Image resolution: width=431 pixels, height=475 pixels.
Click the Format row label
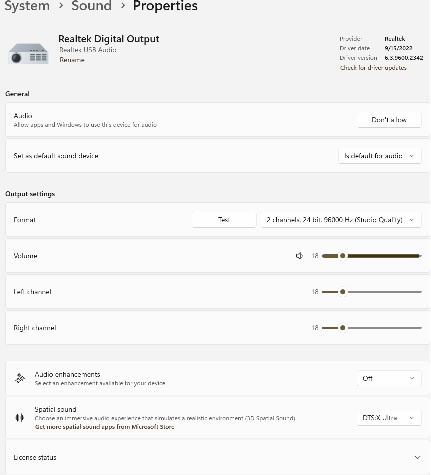[24, 220]
